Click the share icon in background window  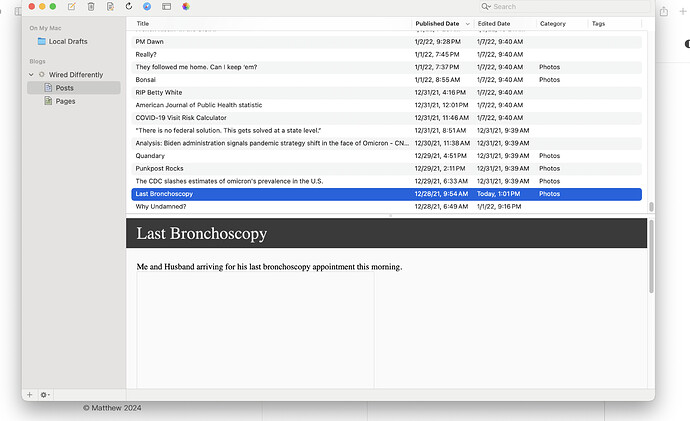664,10
